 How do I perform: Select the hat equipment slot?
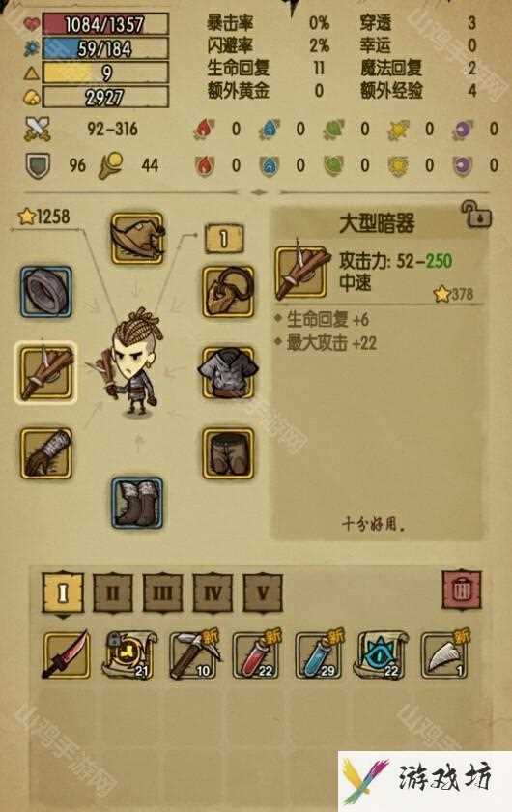click(137, 238)
